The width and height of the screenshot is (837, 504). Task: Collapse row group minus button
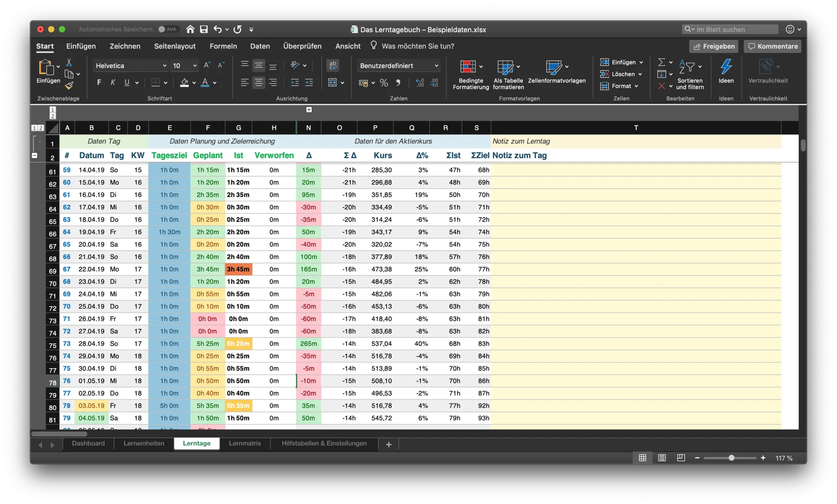[x=34, y=156]
